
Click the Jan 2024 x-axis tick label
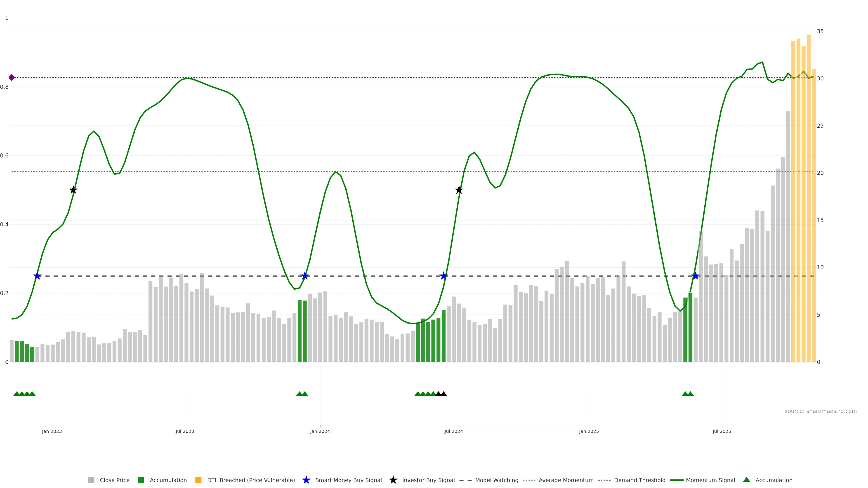click(x=320, y=432)
